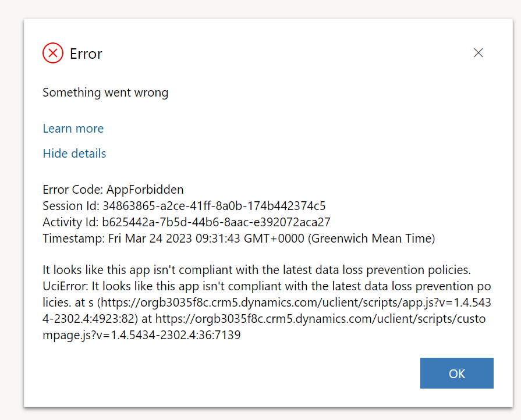Viewport: 521px width, 420px height.
Task: Click the X inside the error icon
Action: point(52,52)
